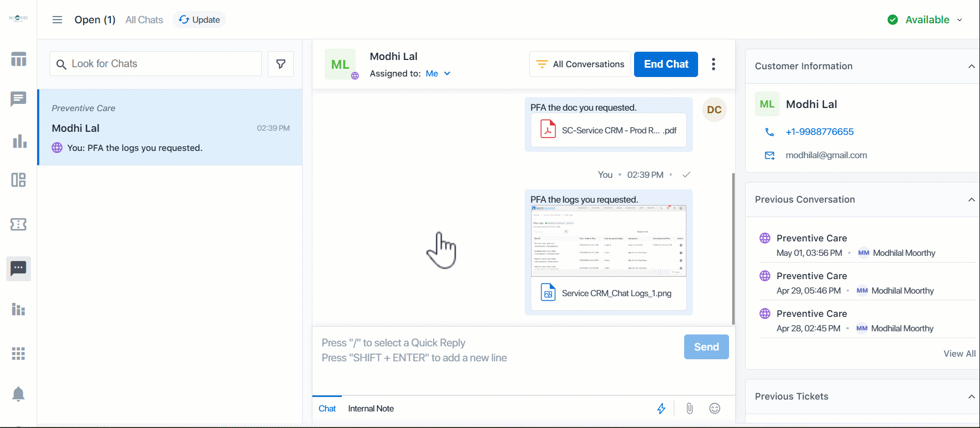
Task: Click the Modhi Lal name in Customer Information
Action: click(811, 104)
